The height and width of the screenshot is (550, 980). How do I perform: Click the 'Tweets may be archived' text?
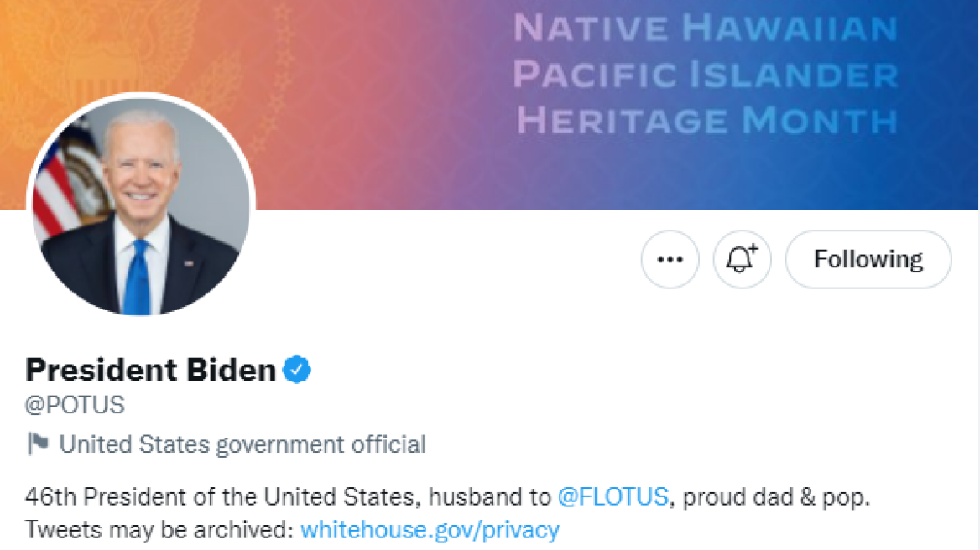[159, 530]
